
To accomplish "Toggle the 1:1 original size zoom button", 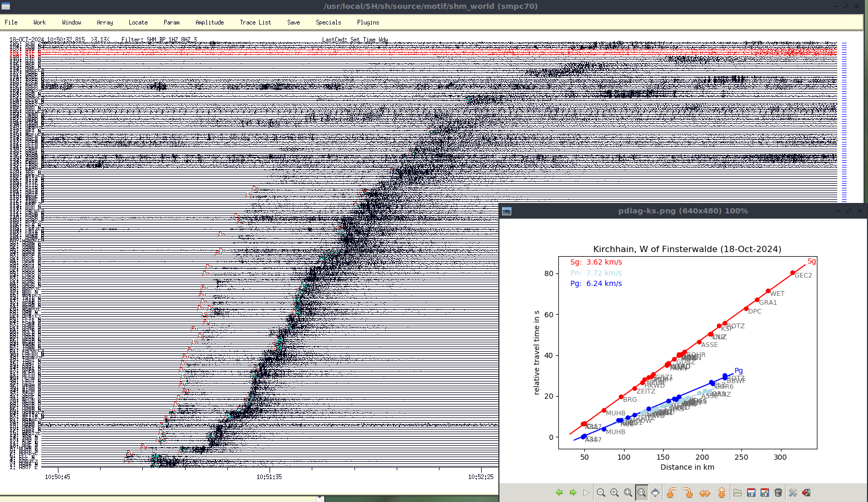I will 642,493.
